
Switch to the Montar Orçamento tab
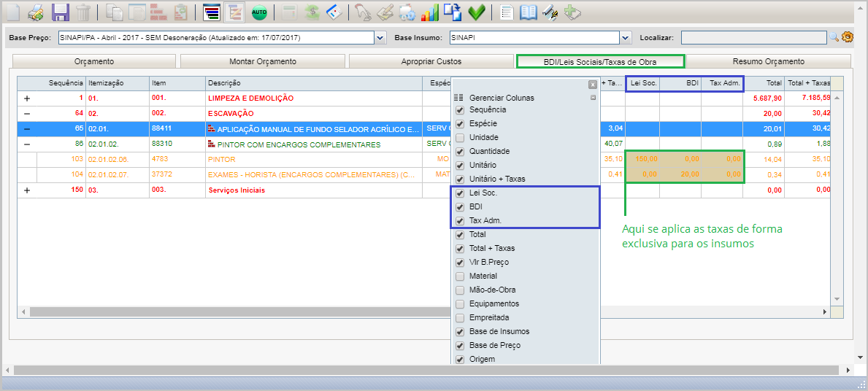[262, 61]
